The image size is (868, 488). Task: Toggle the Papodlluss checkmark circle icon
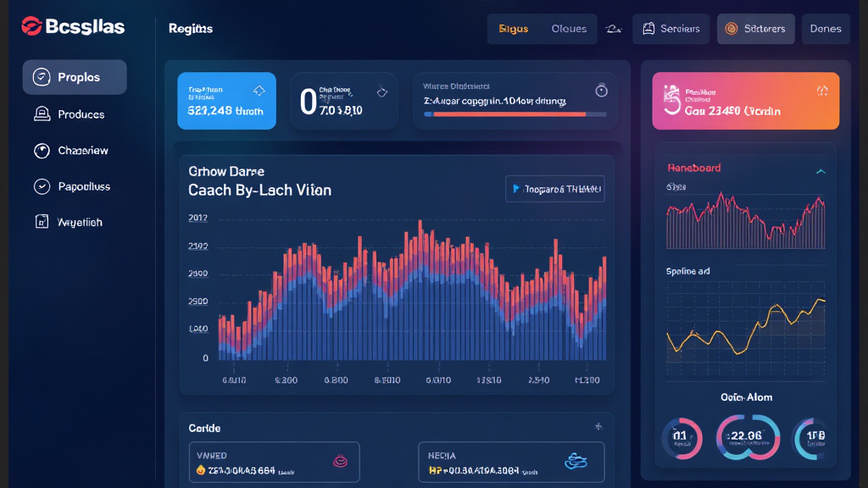pos(42,186)
